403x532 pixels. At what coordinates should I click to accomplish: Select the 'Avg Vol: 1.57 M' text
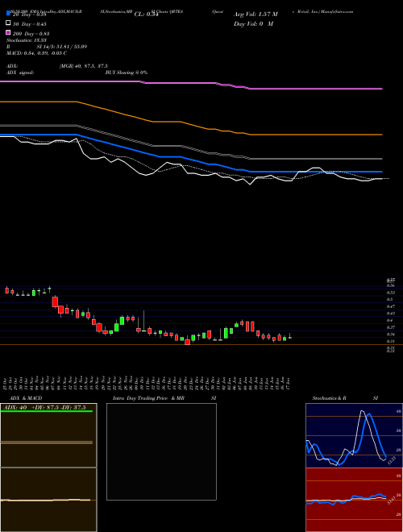click(x=256, y=15)
